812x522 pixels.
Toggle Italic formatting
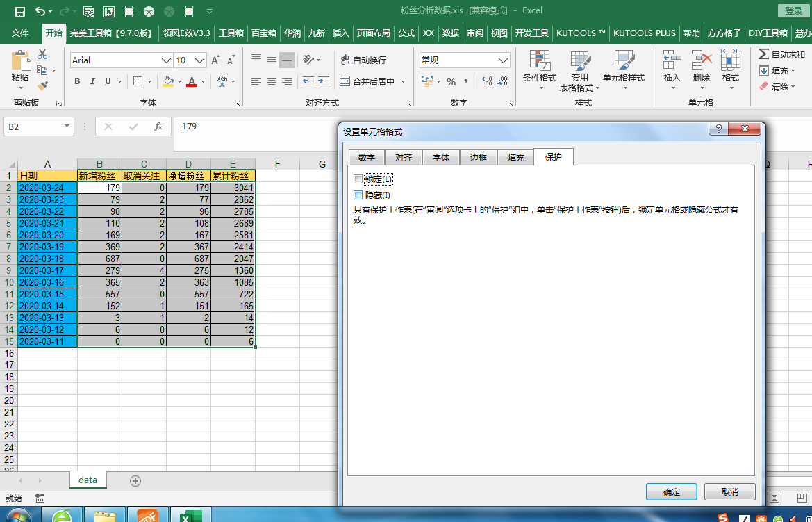point(92,81)
